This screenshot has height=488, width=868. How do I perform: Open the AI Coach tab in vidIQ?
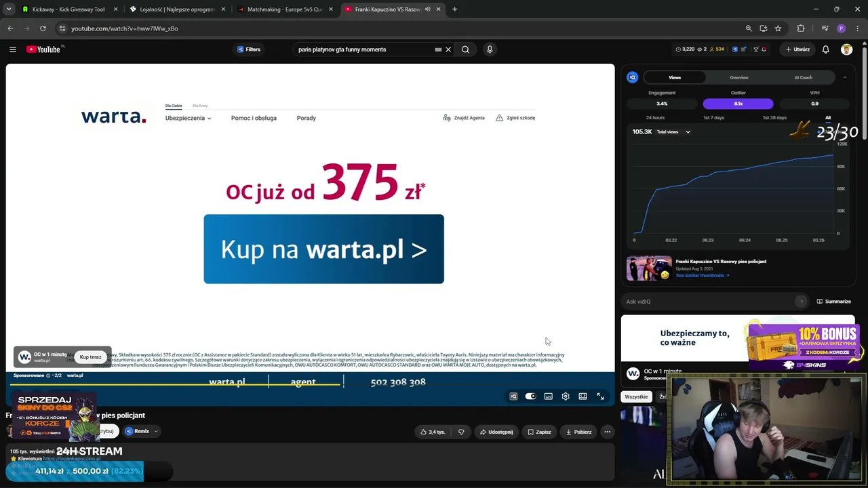tap(803, 77)
